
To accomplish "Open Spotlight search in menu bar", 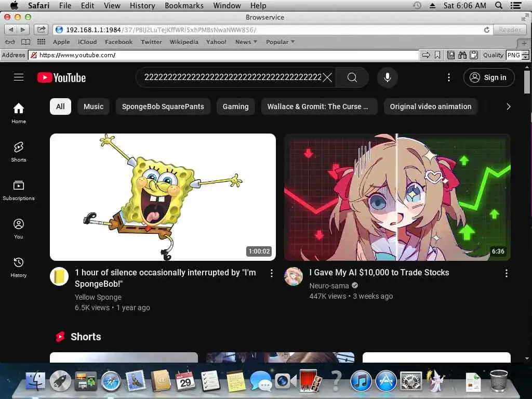I will point(498,5).
